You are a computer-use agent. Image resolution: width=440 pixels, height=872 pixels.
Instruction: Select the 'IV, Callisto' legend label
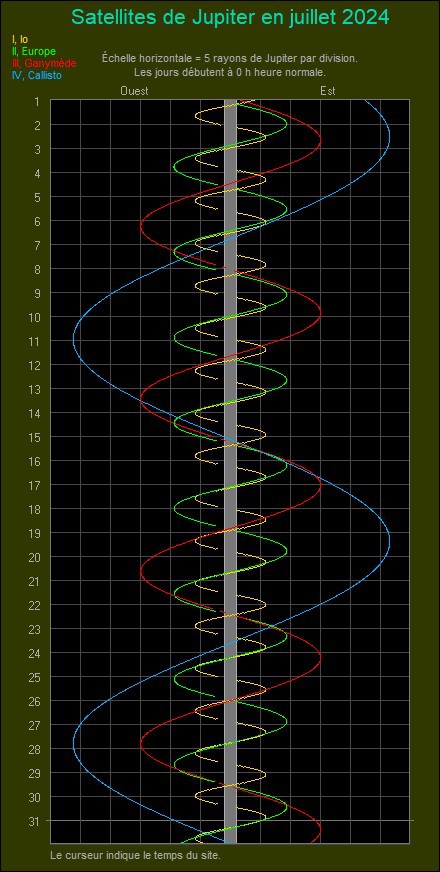(36, 76)
